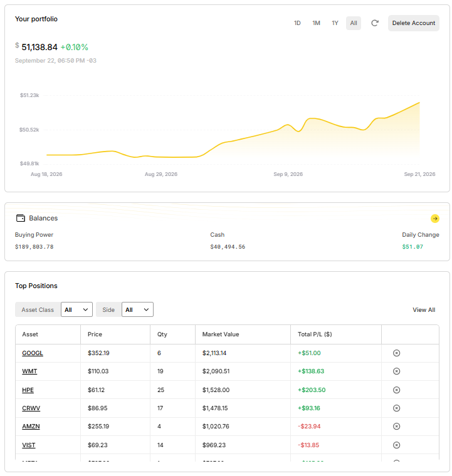
Task: Switch chart to 1Y range
Action: click(x=335, y=23)
